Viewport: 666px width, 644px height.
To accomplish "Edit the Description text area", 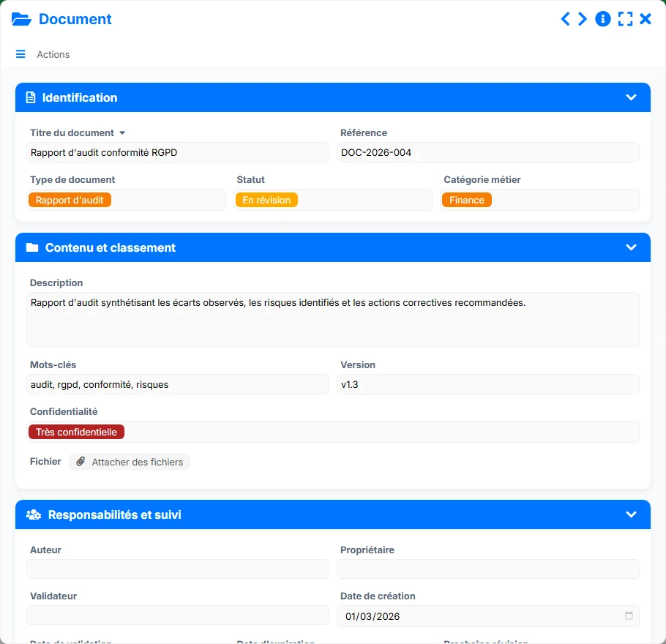I will click(332, 320).
